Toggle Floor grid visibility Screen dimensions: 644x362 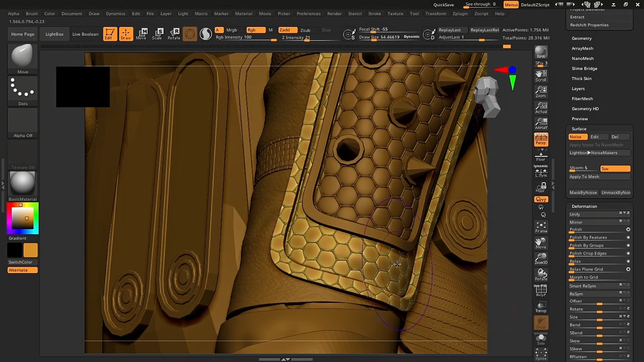(x=541, y=155)
